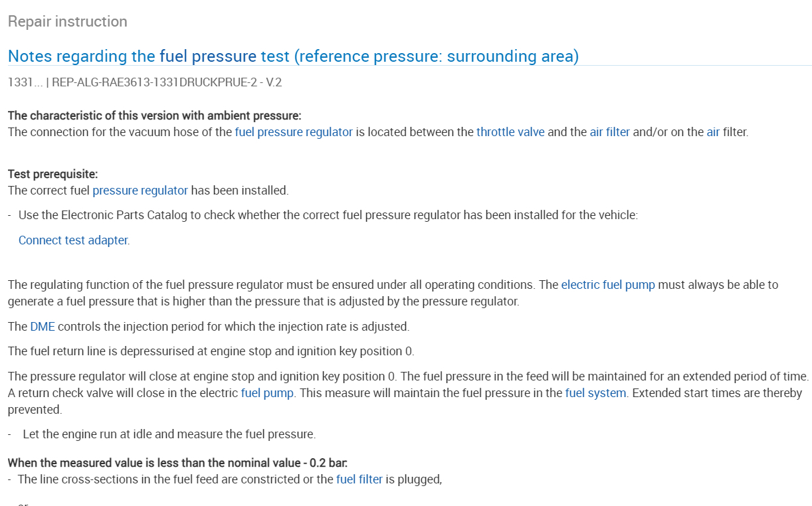Click "When the measured value is less" heading
The width and height of the screenshot is (812, 506).
pos(177,463)
